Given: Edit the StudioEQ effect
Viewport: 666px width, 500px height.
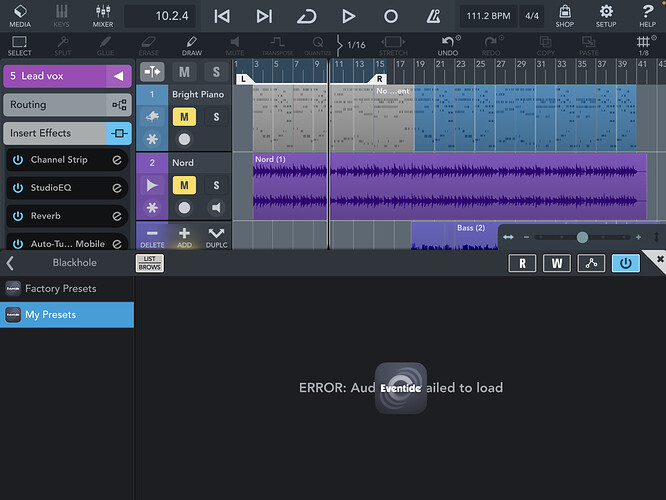Looking at the screenshot, I should pyautogui.click(x=117, y=188).
